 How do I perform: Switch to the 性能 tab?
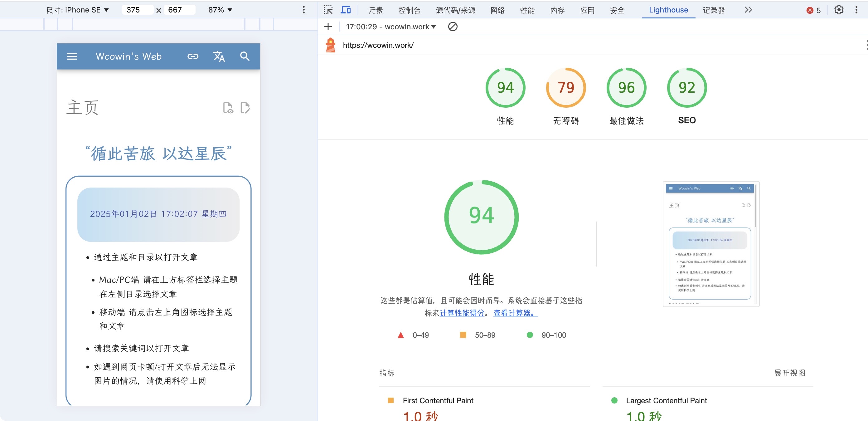click(527, 10)
